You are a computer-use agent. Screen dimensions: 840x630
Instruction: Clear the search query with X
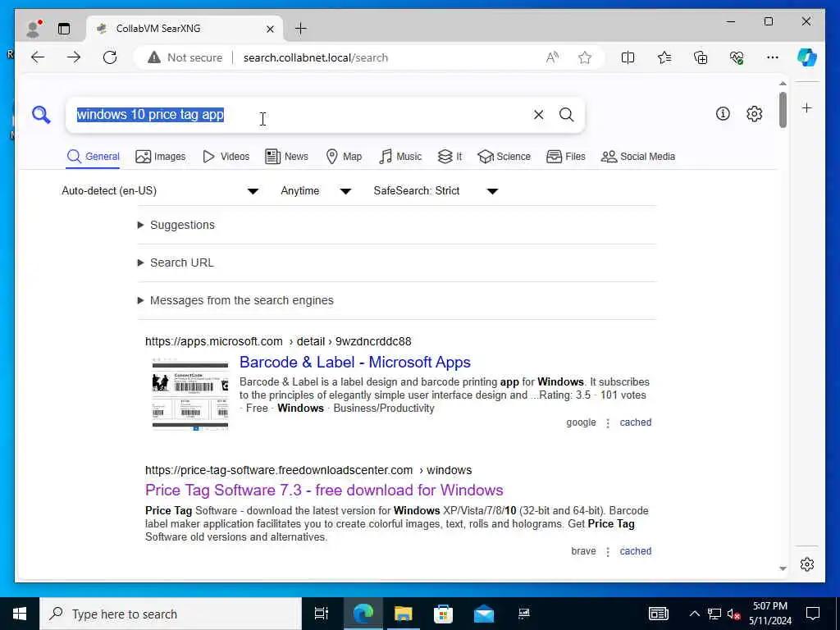(x=538, y=115)
